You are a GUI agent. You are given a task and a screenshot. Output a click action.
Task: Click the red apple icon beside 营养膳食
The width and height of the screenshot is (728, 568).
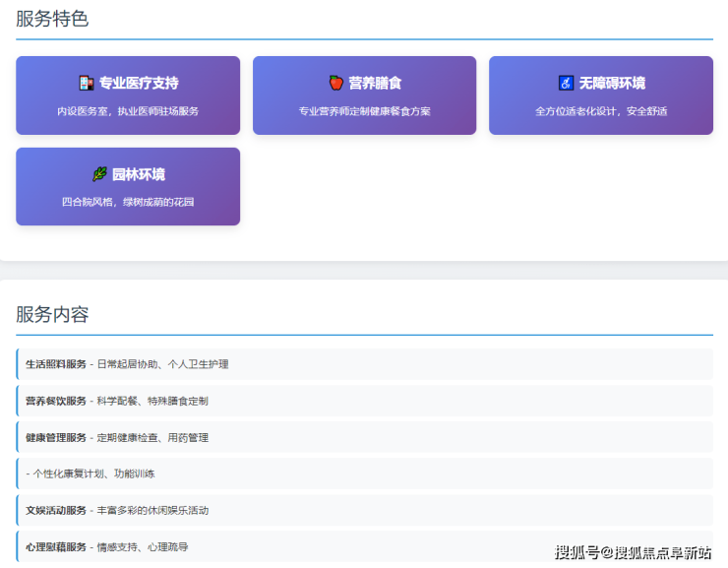335,84
